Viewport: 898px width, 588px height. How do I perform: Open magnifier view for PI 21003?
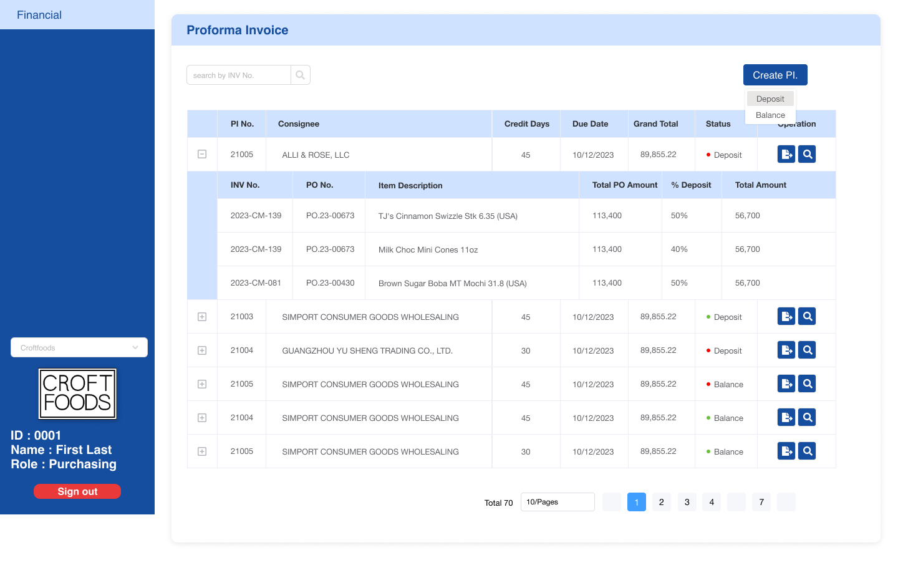pos(808,316)
